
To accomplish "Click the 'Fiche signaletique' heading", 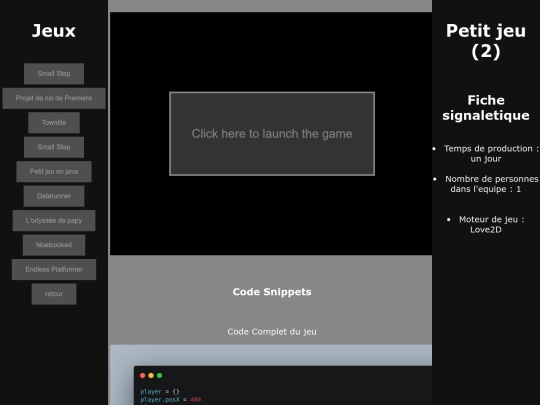I will 486,107.
